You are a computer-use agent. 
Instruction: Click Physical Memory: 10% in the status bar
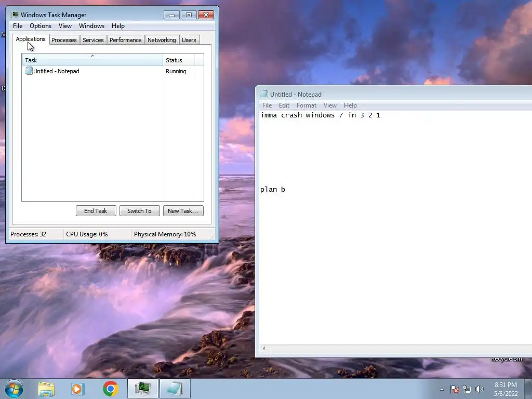[x=165, y=234]
